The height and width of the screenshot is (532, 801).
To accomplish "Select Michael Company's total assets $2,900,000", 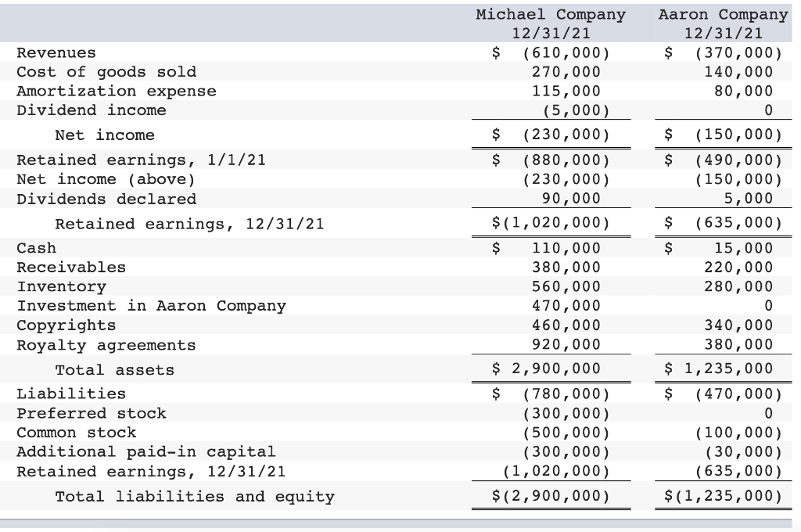I will (557, 368).
